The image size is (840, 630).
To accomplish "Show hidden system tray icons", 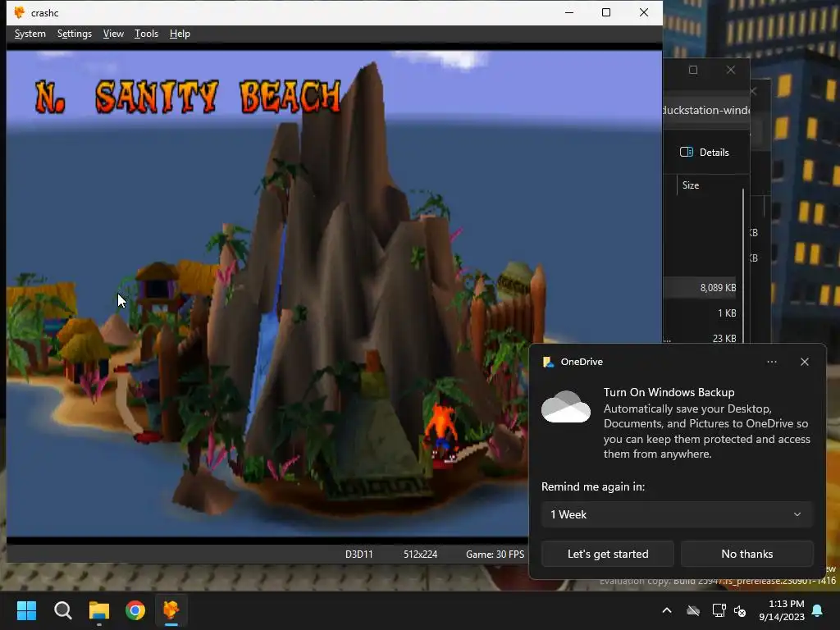I will click(x=667, y=610).
